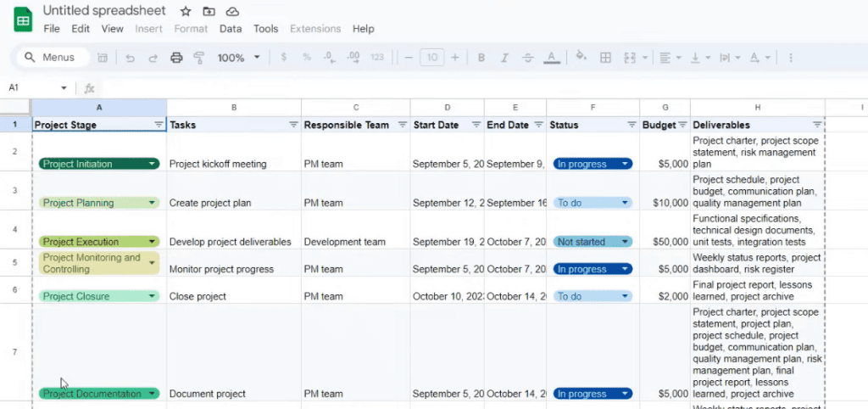Image resolution: width=868 pixels, height=409 pixels.
Task: Click the Merge cells icon
Action: 630,57
